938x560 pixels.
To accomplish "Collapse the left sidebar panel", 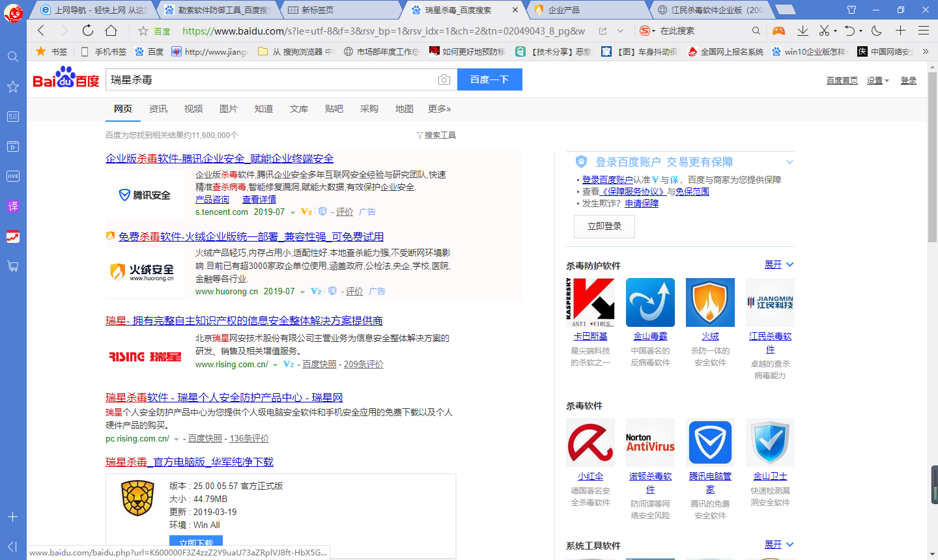I will pos(12,546).
